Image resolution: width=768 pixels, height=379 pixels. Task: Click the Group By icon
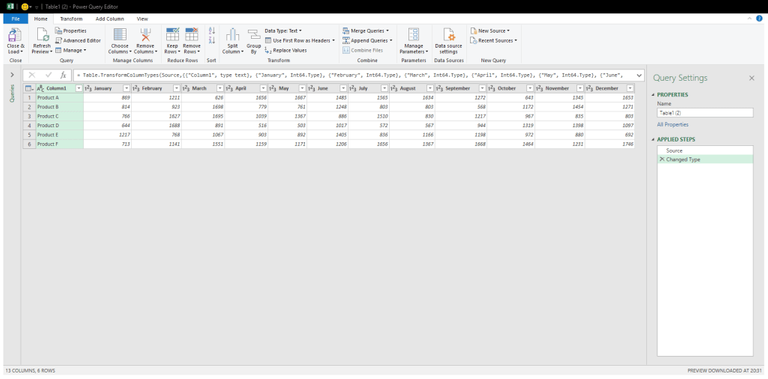pos(254,34)
